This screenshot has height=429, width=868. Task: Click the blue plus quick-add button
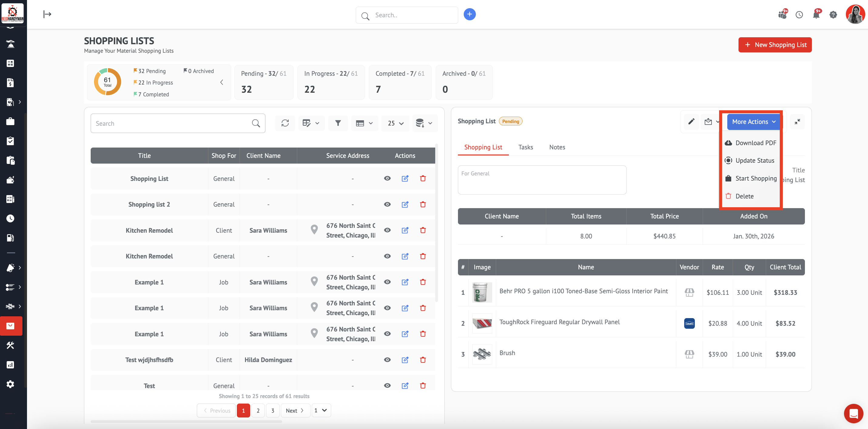(x=469, y=14)
